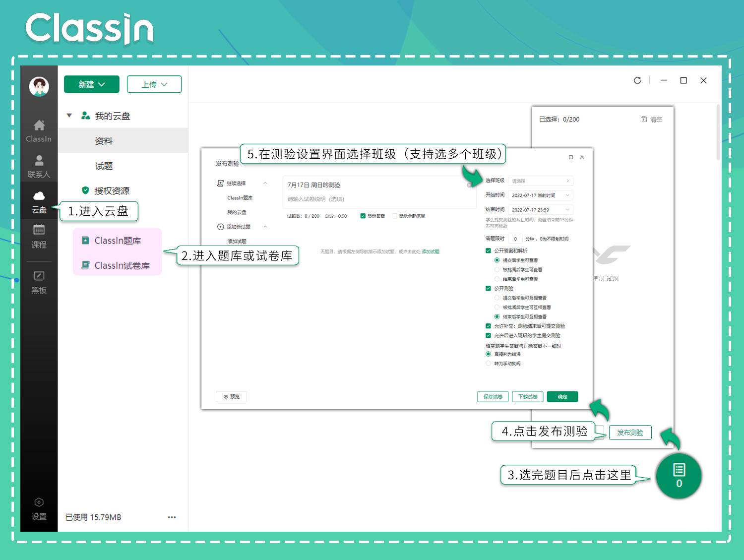744x560 pixels.
Task: Confirm with the 确定 button
Action: 562,396
